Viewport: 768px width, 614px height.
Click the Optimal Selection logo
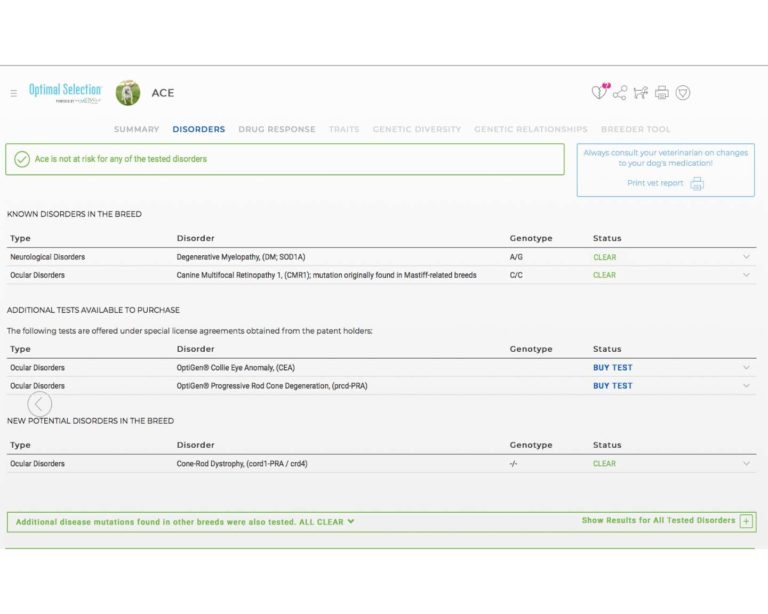point(65,91)
